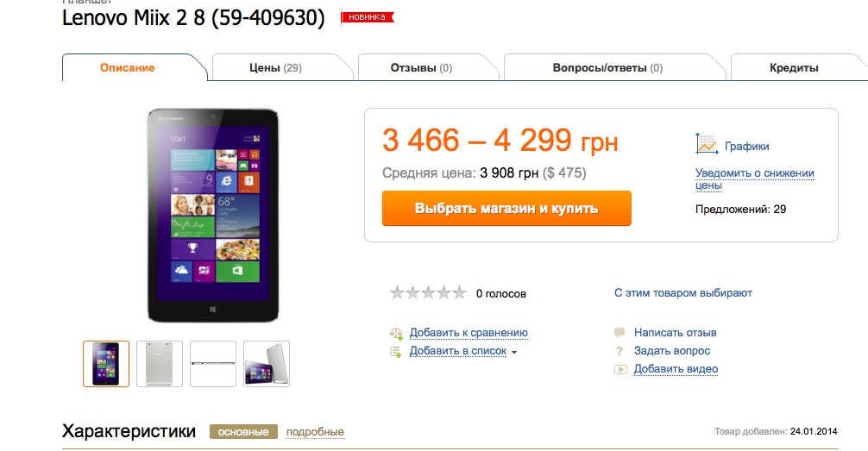Viewport: 868px width, 451px height.
Task: Click the add-to-list icon with green plus
Action: (x=396, y=351)
